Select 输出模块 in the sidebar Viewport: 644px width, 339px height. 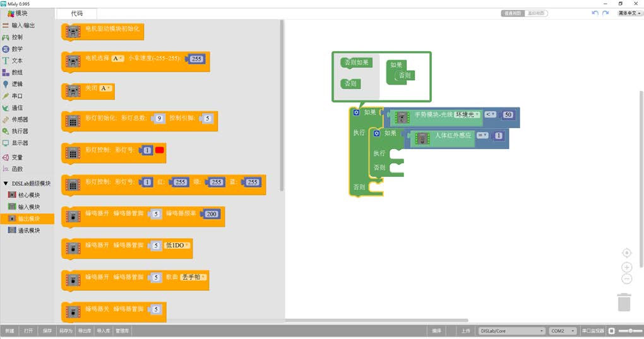(28, 218)
